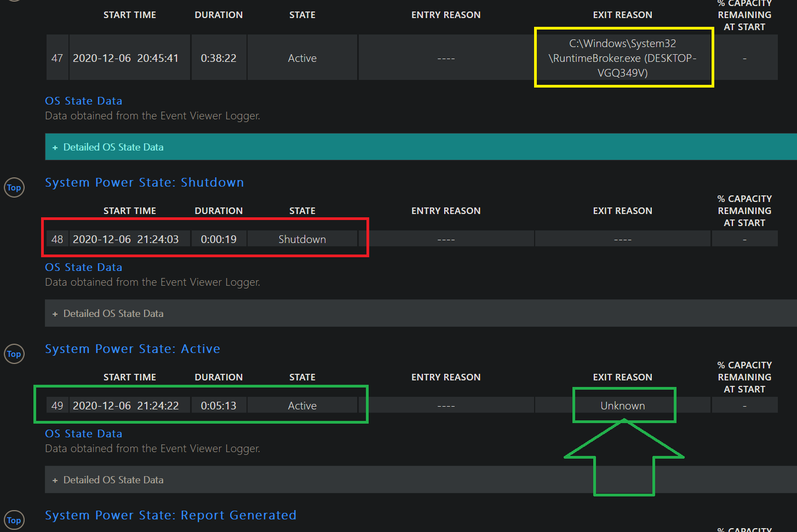Click Unknown exit reason cell

(623, 406)
